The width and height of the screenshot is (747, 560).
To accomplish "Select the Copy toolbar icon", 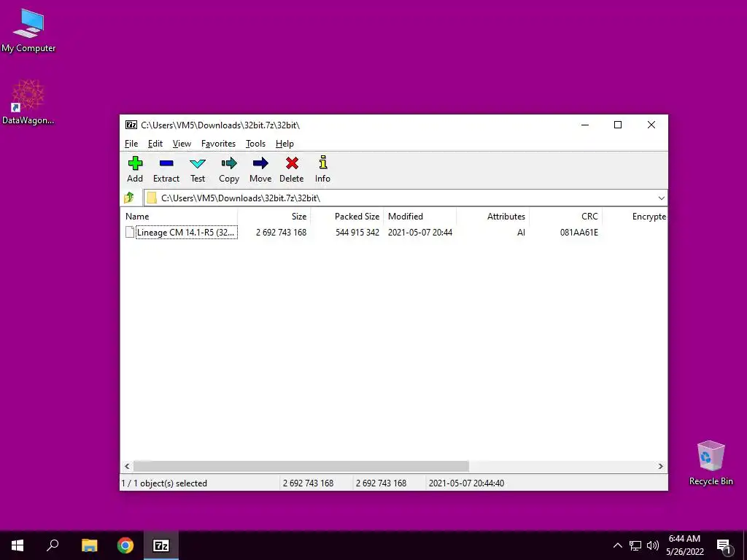I will 229,164.
